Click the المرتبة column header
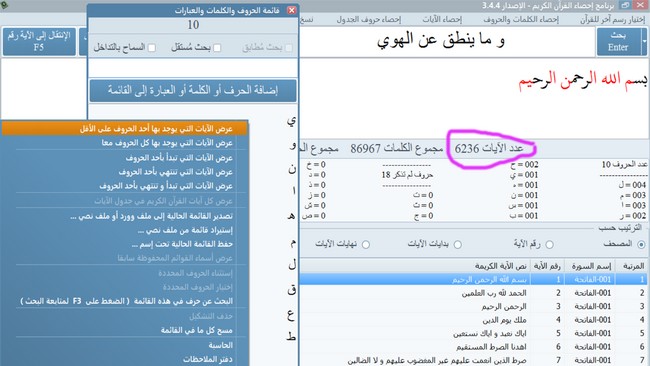The height and width of the screenshot is (366, 650). (633, 266)
